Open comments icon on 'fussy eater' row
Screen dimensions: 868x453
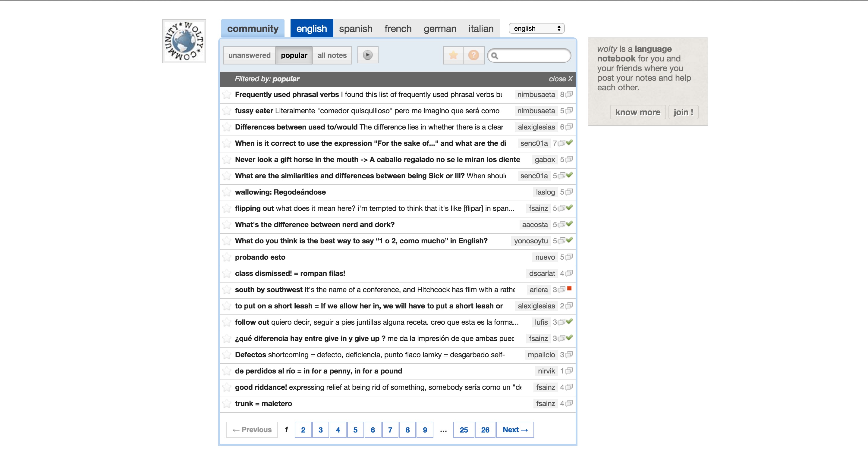pyautogui.click(x=569, y=111)
